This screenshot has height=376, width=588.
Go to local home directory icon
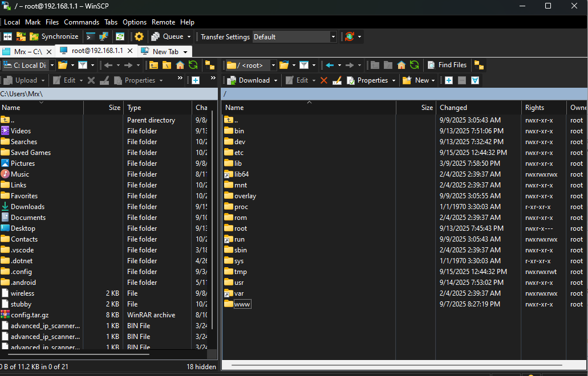click(x=180, y=65)
